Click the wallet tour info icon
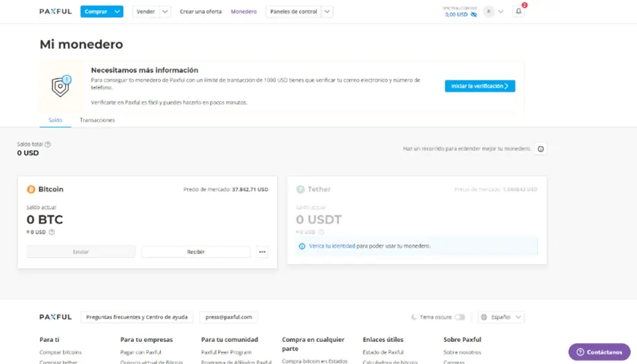637x364 pixels. tap(540, 149)
